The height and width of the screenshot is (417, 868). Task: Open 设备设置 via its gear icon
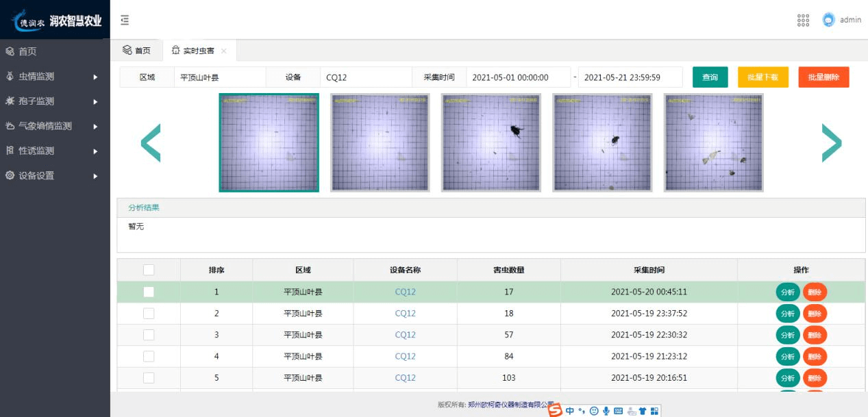[x=10, y=175]
